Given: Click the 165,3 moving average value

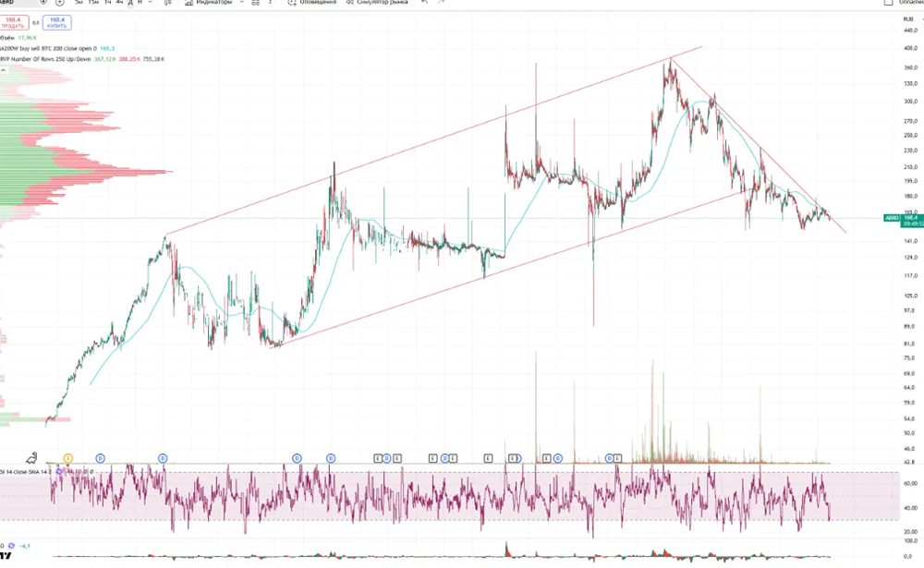Looking at the screenshot, I should (x=107, y=48).
